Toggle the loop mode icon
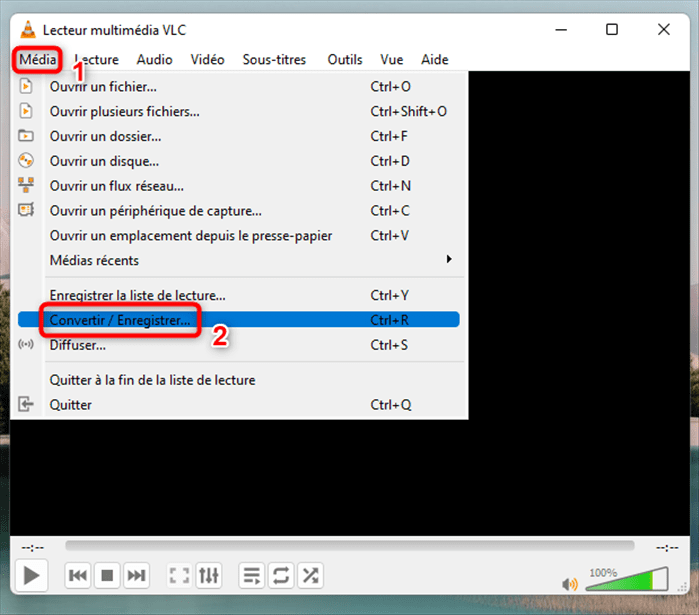The height and width of the screenshot is (615, 699). (x=281, y=575)
